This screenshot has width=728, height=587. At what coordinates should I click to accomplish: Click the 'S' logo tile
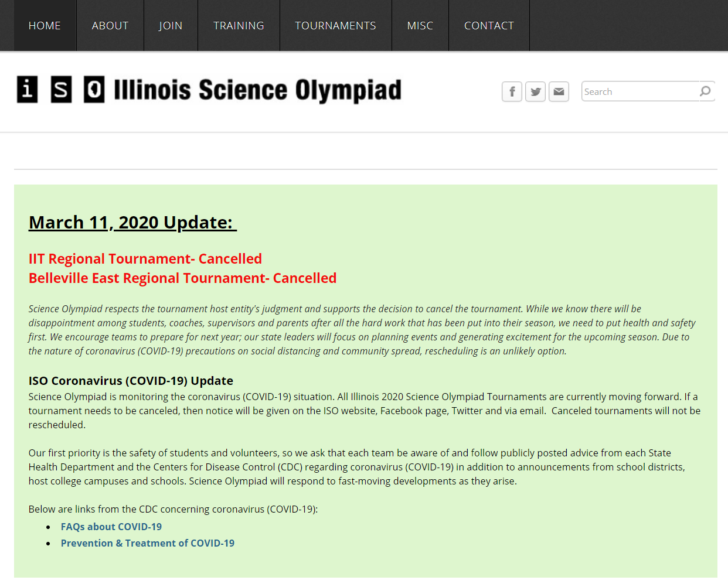click(x=61, y=90)
